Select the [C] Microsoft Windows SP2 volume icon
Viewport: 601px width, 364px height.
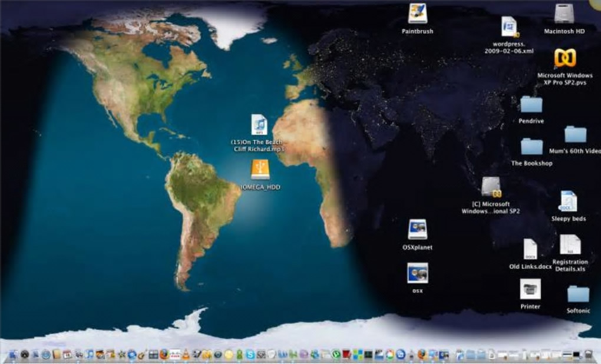coord(491,187)
